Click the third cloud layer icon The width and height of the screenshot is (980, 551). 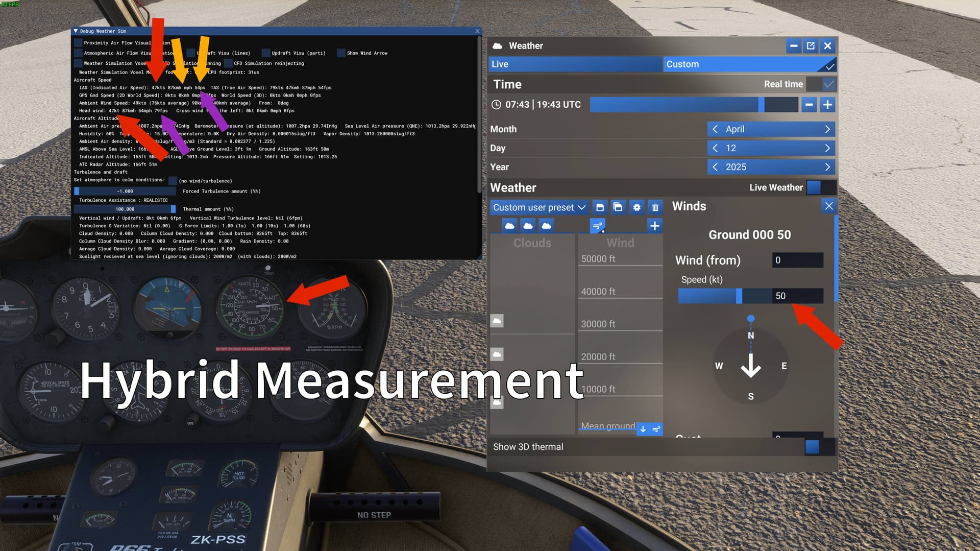546,226
